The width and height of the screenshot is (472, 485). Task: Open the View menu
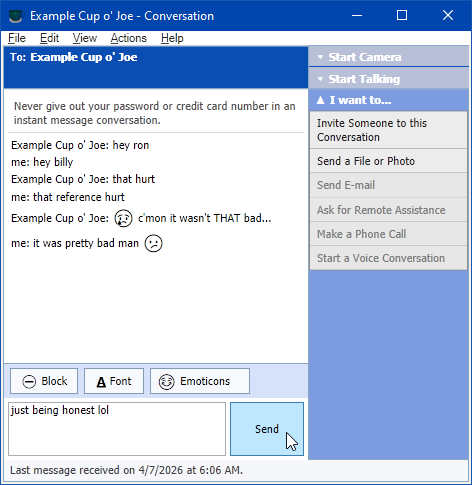tap(85, 38)
